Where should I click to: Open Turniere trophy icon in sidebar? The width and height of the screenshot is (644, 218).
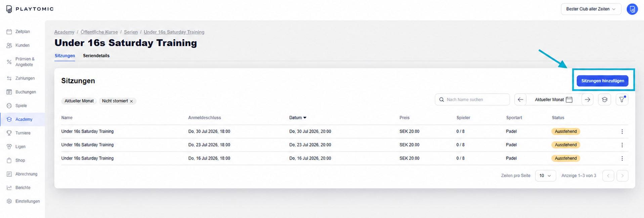tap(9, 133)
